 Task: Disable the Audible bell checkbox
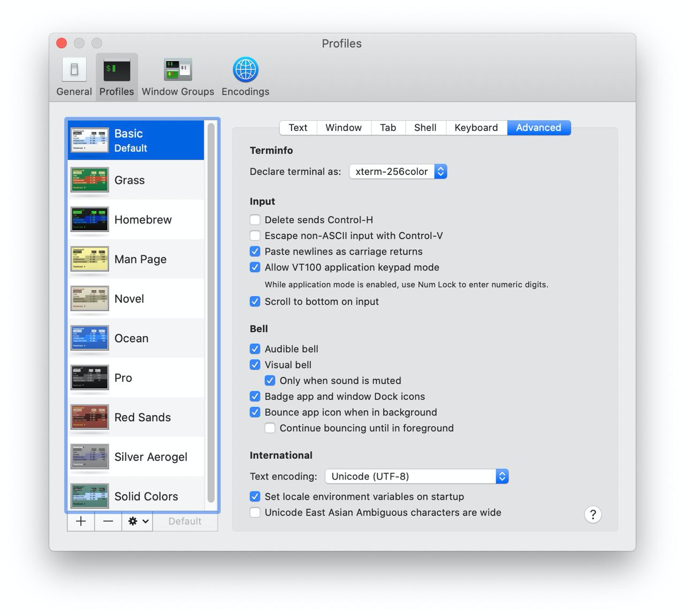tap(255, 349)
